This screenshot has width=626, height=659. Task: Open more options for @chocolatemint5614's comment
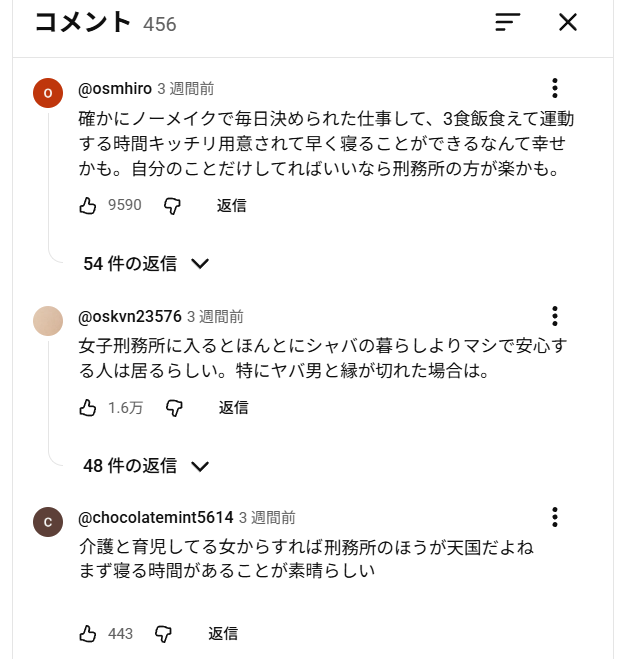[x=555, y=517]
